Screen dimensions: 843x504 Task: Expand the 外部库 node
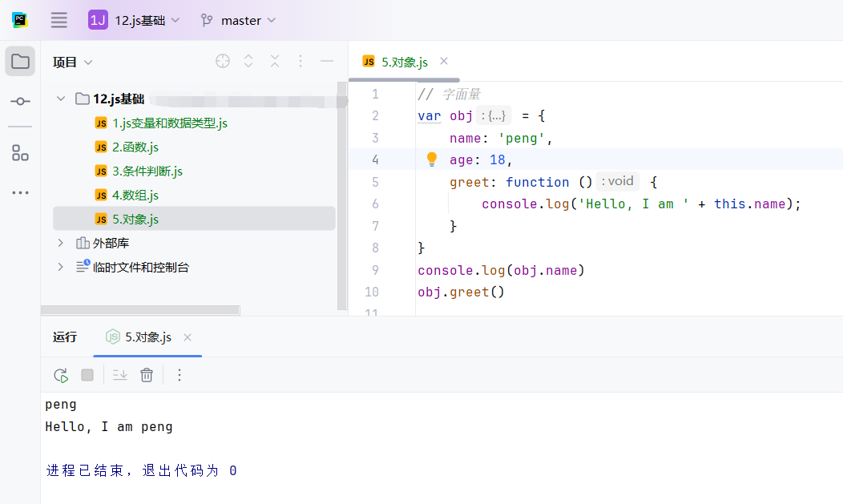pyautogui.click(x=60, y=243)
